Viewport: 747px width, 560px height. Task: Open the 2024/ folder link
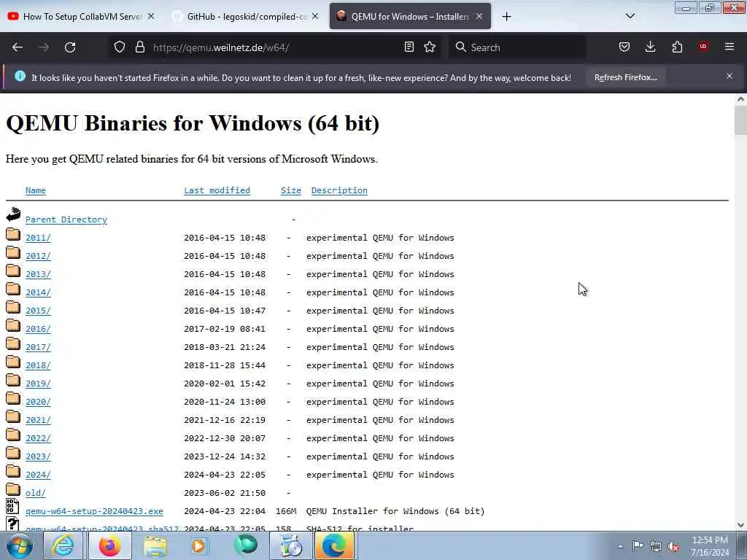(x=38, y=475)
